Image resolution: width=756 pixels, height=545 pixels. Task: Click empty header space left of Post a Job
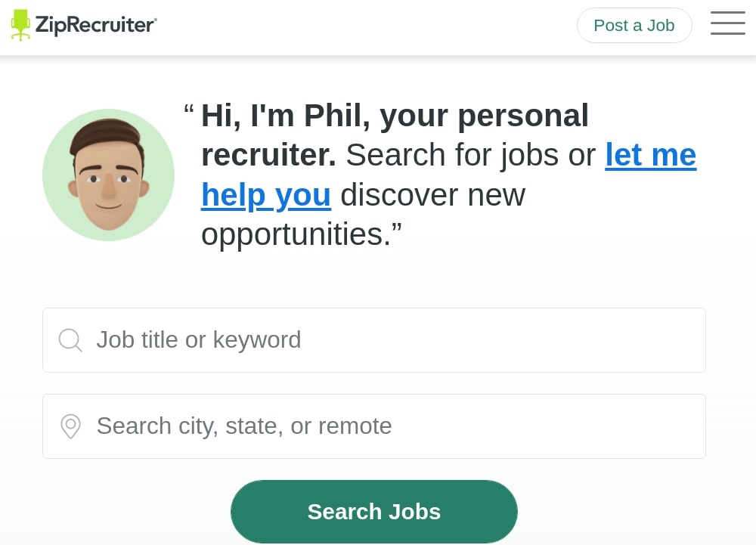[x=363, y=26]
